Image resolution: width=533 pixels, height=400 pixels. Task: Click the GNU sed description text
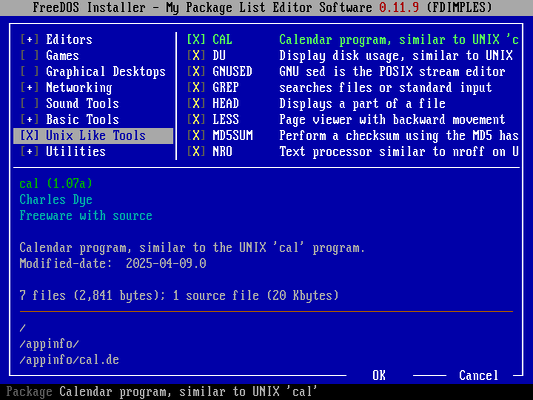point(392,72)
